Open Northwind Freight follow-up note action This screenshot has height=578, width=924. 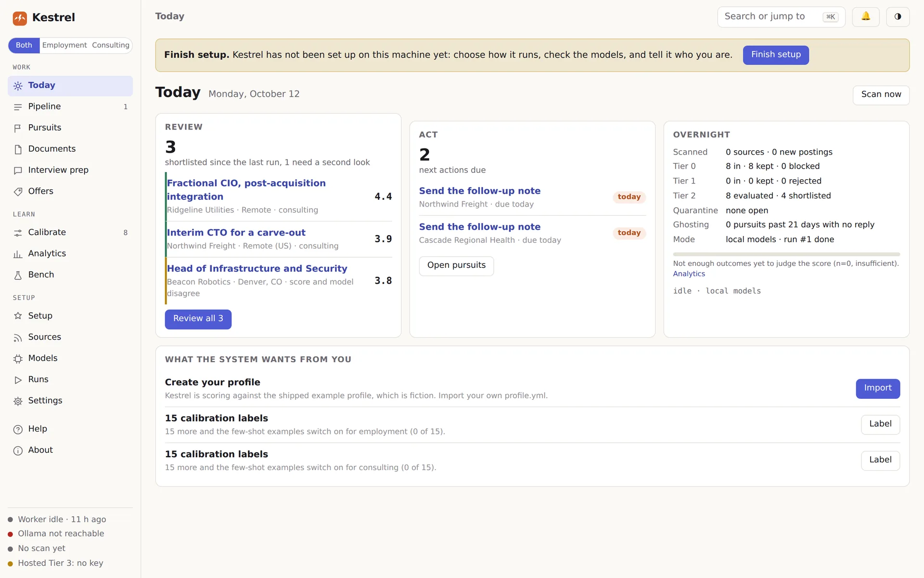tap(479, 191)
